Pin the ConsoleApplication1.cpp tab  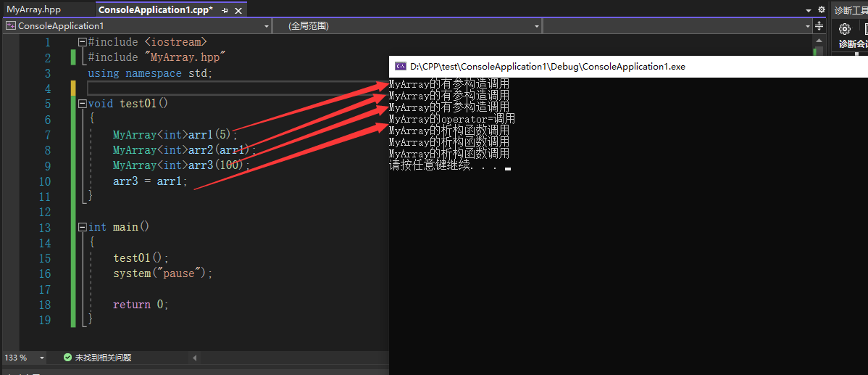pyautogui.click(x=225, y=10)
